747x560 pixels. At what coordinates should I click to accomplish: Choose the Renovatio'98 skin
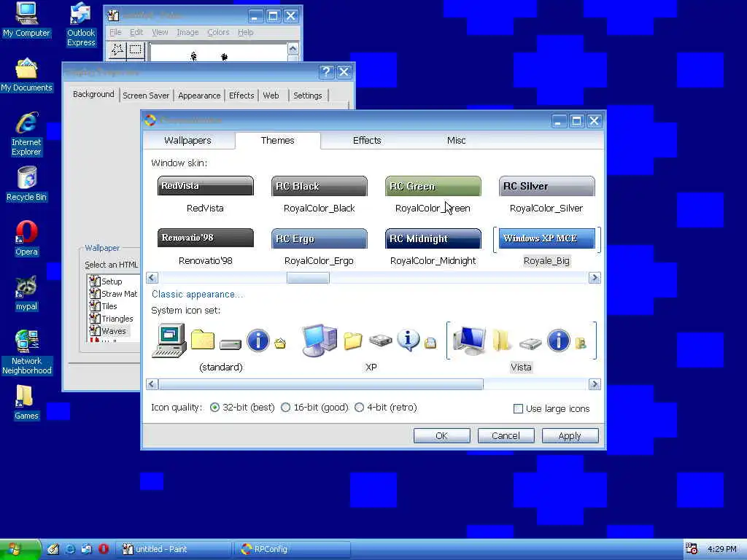point(205,238)
